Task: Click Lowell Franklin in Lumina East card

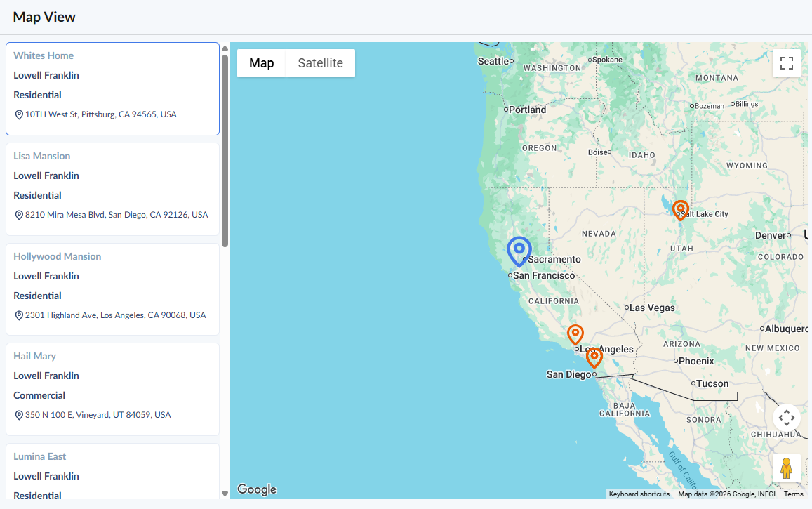Action: coord(46,477)
